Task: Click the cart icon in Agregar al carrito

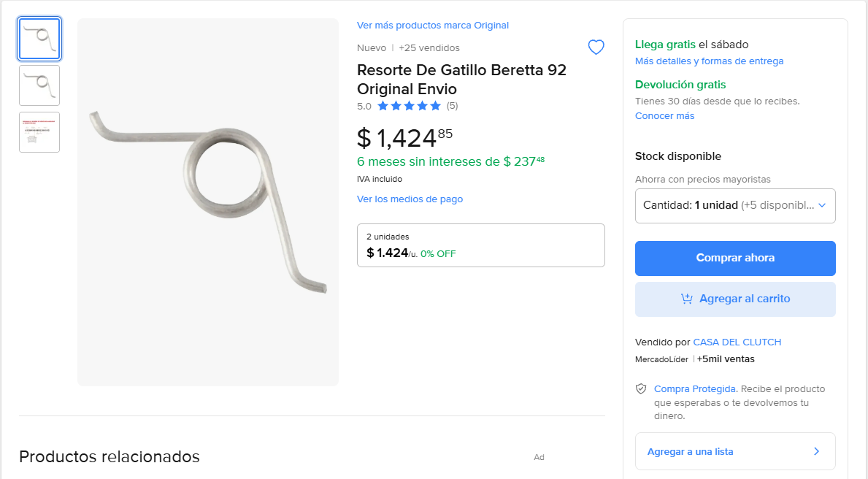Action: point(686,299)
